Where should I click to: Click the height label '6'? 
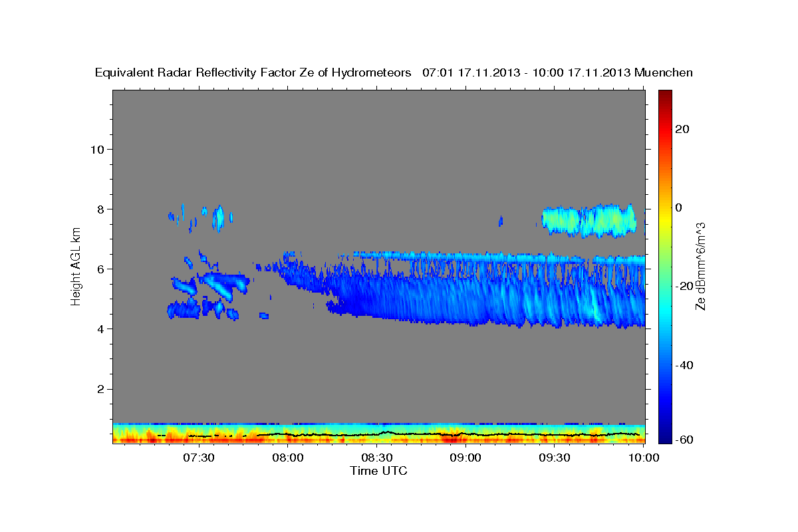pos(99,269)
